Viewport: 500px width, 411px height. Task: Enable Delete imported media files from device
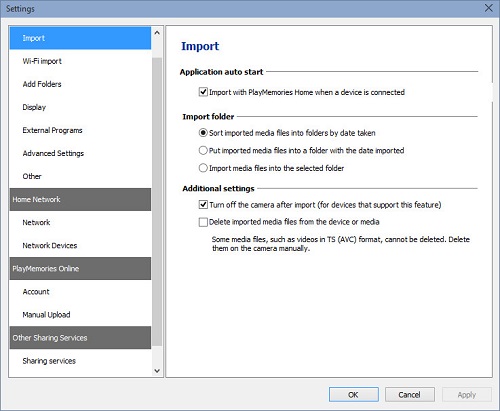(x=203, y=222)
